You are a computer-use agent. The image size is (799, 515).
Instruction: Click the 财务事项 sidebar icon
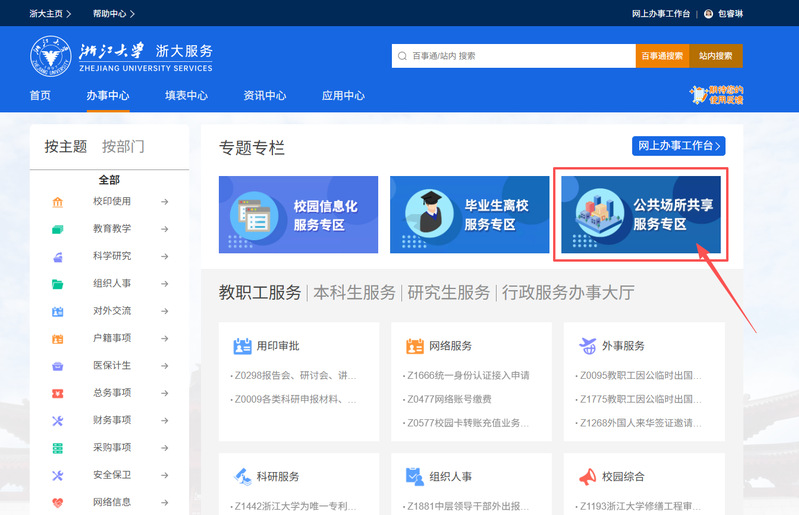58,420
